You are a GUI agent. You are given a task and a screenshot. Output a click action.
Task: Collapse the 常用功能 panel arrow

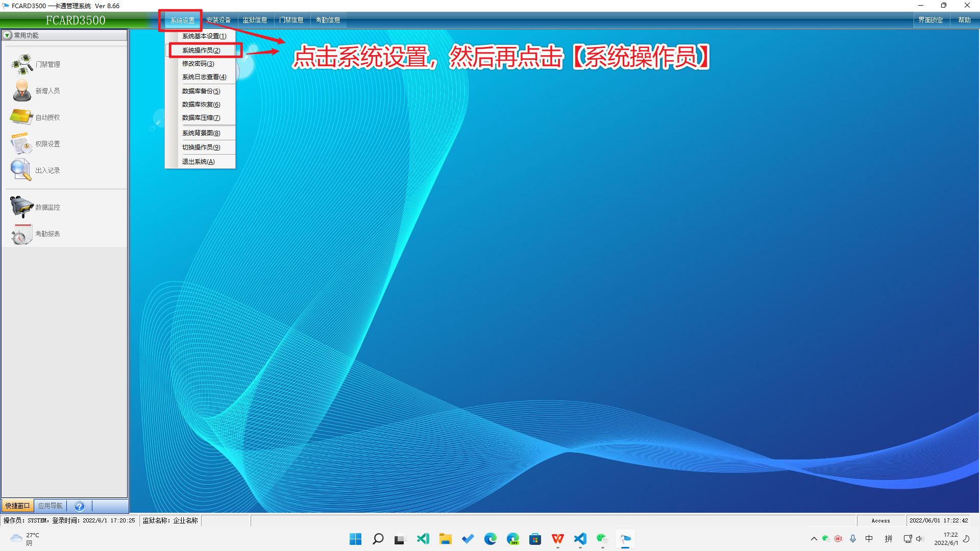[x=8, y=35]
